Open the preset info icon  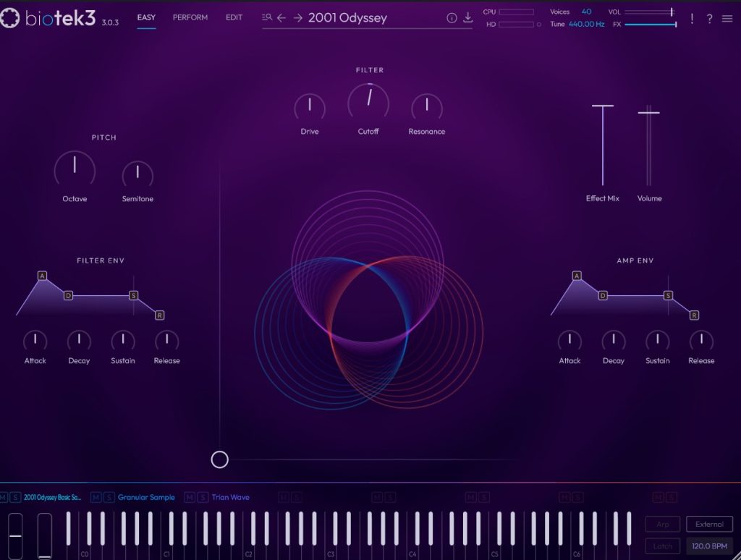click(x=452, y=18)
